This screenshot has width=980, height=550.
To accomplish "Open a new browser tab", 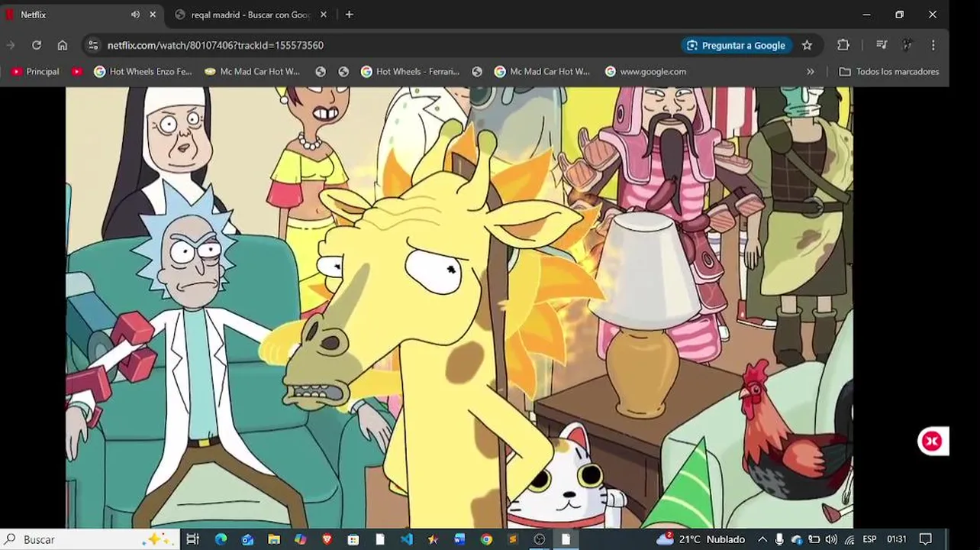I will pos(350,15).
